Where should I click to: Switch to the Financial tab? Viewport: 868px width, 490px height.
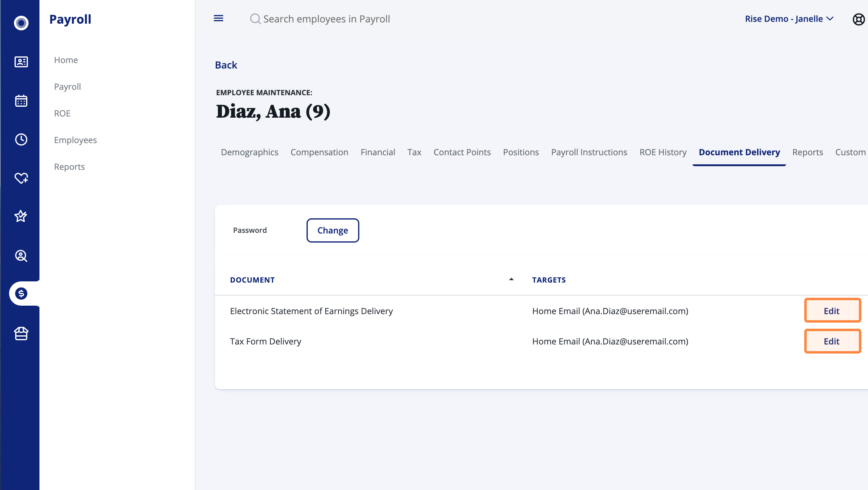[x=378, y=152]
